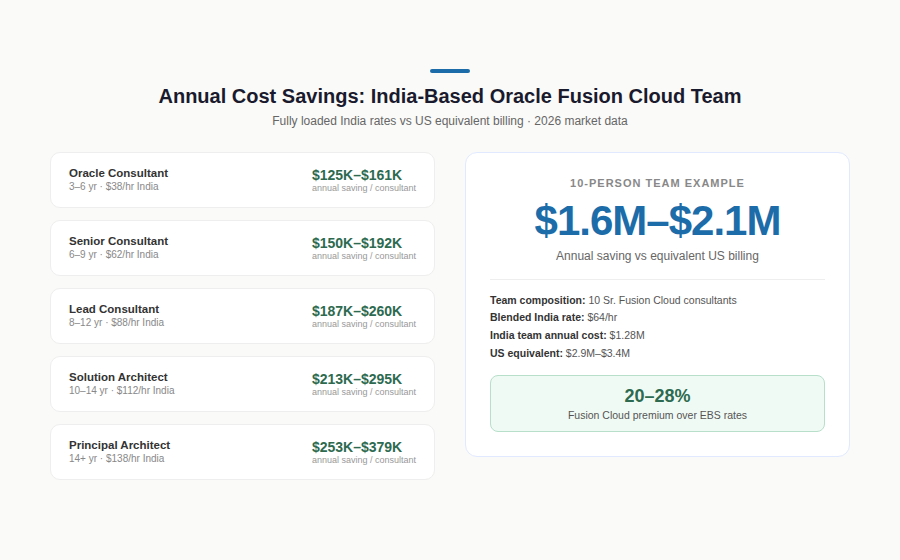Select the $125K–$161K saving value

357,175
